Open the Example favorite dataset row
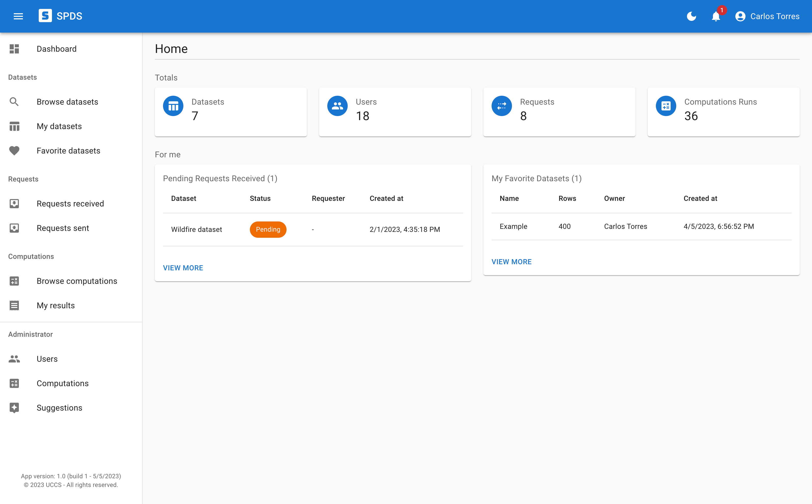Viewport: 812px width, 504px height. tap(641, 227)
